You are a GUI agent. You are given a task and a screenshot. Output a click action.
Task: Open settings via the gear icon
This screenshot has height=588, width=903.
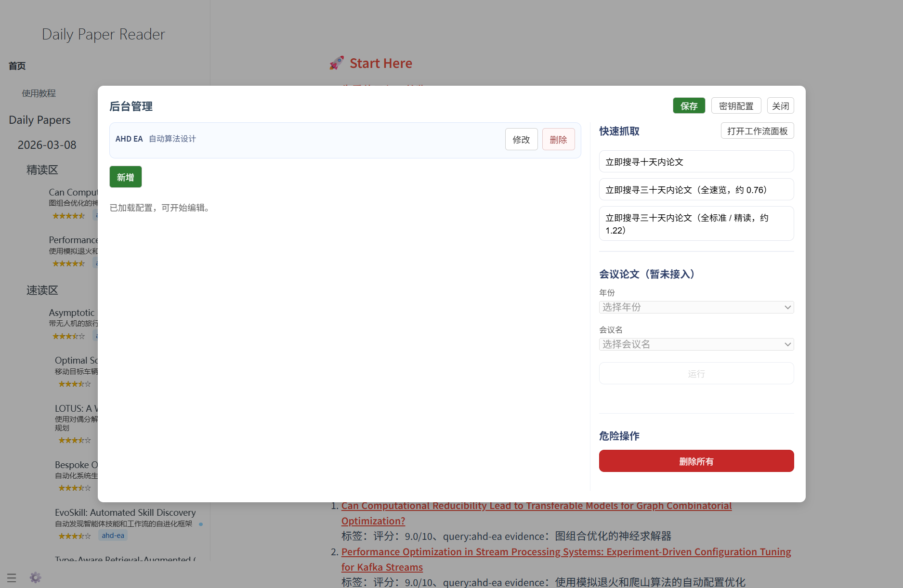[x=36, y=577]
